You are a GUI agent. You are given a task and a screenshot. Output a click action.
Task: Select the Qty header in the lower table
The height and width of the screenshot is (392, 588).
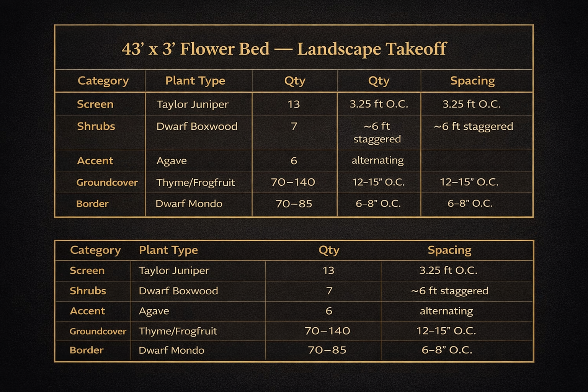(329, 250)
